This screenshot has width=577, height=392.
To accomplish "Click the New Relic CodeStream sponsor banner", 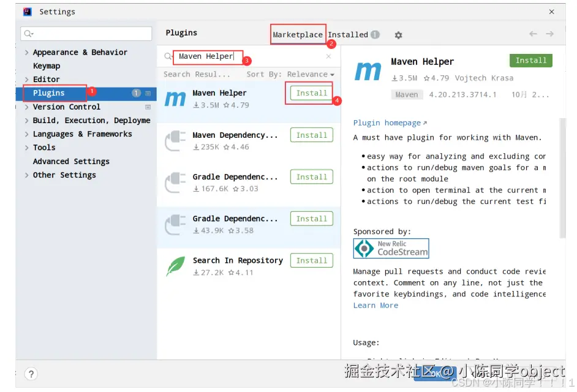I will [391, 249].
